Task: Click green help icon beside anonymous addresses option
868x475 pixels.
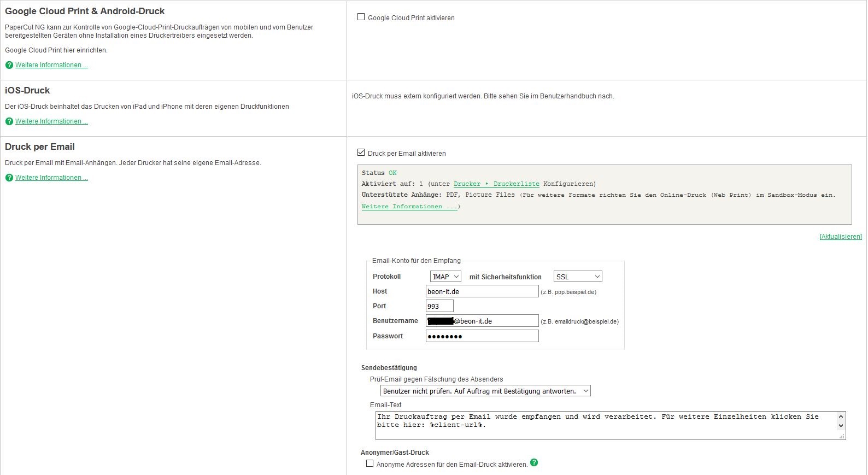Action: 534,462
